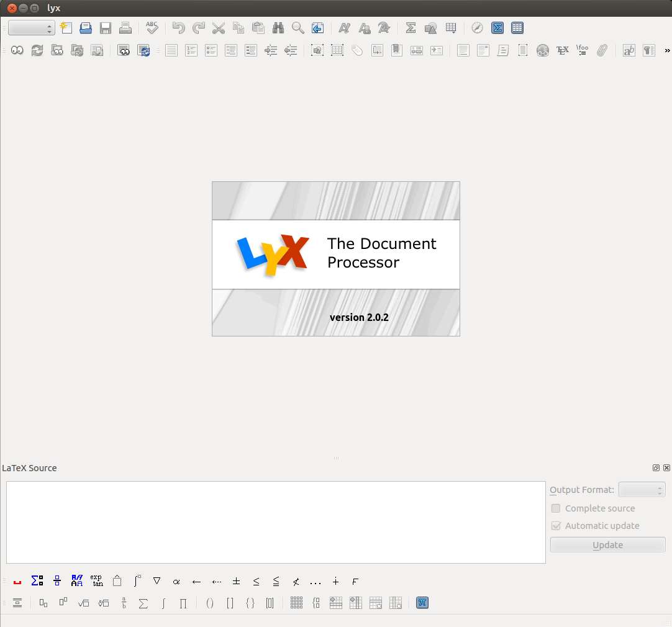Open the math functions exp/tan panel

point(97,580)
